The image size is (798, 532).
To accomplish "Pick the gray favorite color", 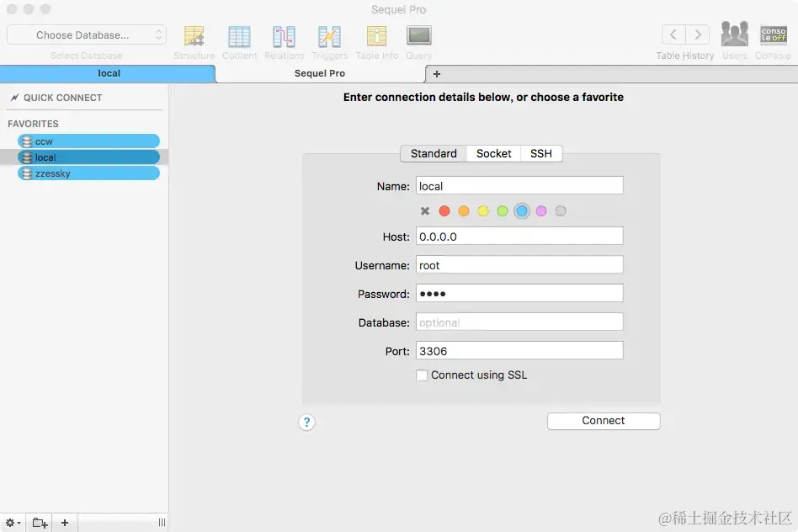I will pos(561,210).
